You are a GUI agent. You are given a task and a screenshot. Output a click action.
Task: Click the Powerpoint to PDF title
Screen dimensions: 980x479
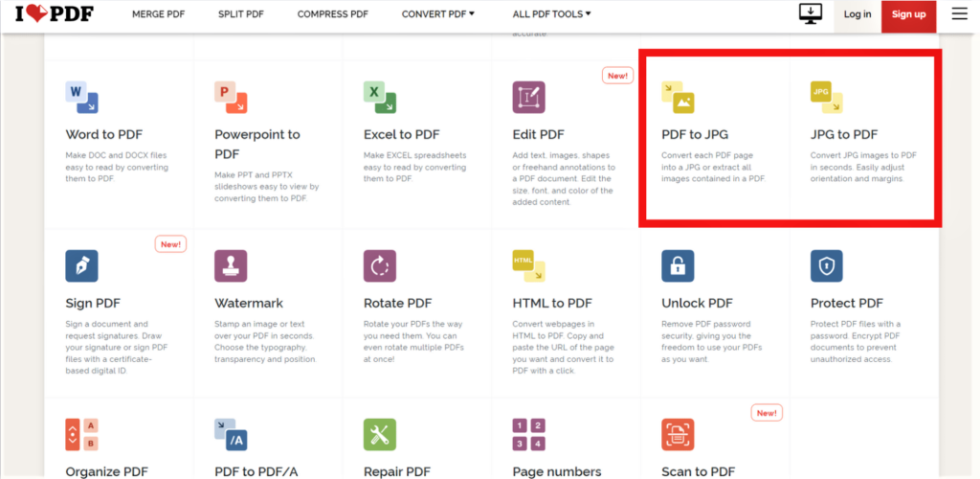(x=257, y=144)
